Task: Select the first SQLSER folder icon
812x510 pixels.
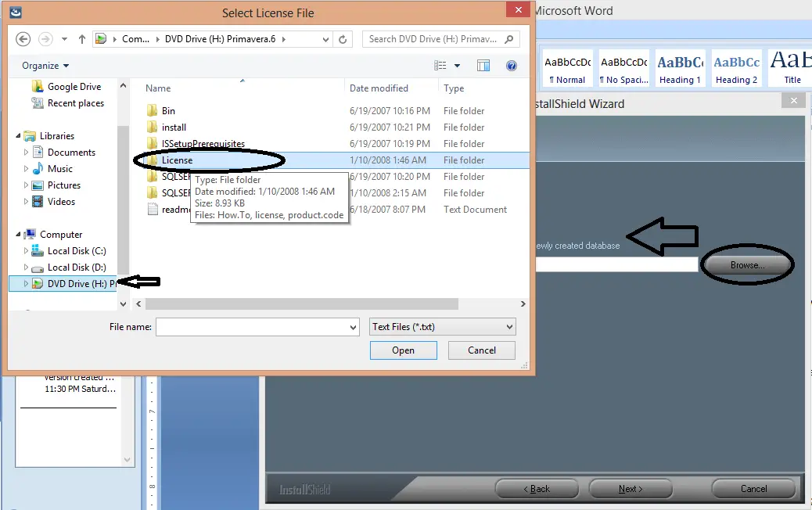Action: [153, 177]
